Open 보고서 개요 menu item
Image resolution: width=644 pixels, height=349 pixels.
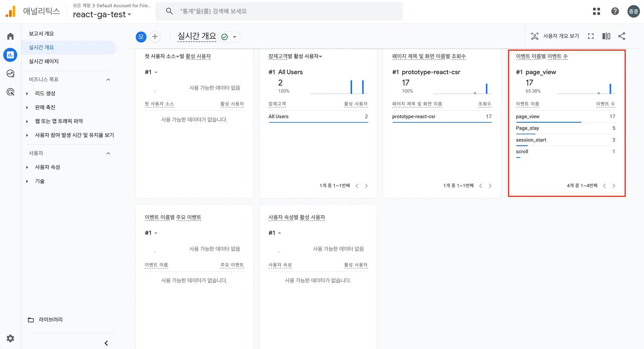[41, 34]
